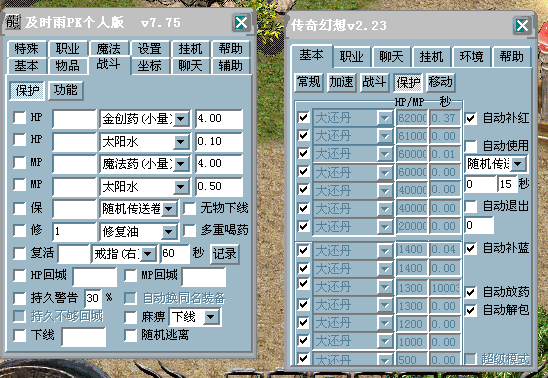Toggle 持久警告 checkbox
Screen dimensions: 548x378
tap(20, 298)
